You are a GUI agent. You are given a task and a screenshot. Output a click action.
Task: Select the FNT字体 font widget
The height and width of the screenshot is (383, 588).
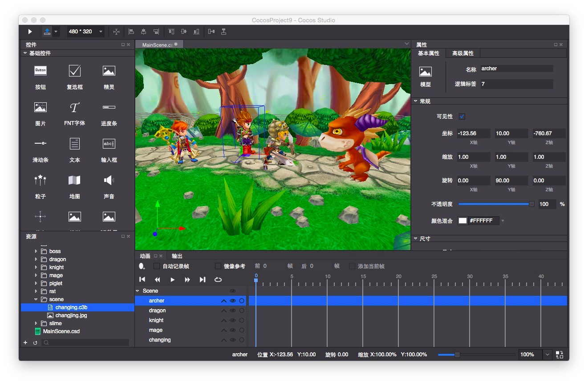coord(75,113)
